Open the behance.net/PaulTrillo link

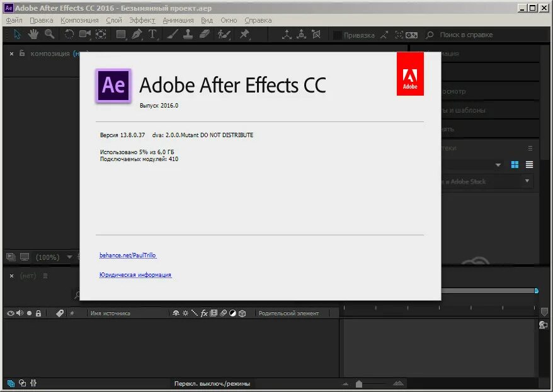click(128, 255)
